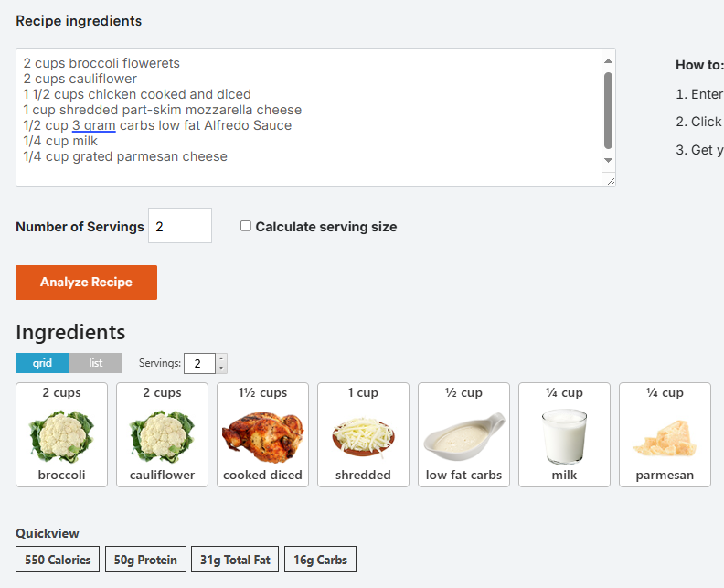Select the cooked diced chicken image
The image size is (724, 588).
[262, 436]
